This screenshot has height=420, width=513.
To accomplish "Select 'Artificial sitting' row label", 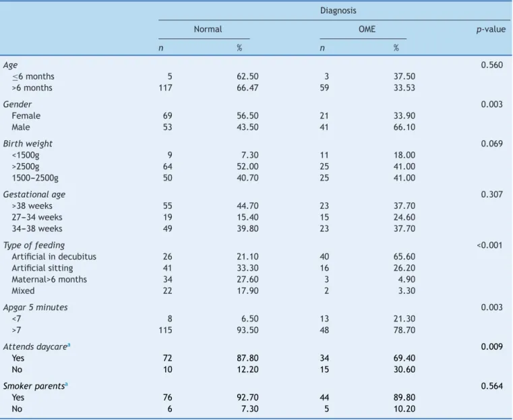I will pyautogui.click(x=42, y=268).
